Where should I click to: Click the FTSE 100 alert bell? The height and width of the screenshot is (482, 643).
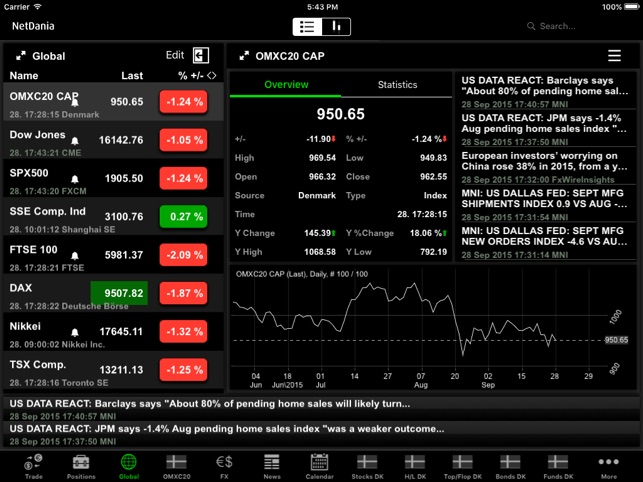pos(75,256)
